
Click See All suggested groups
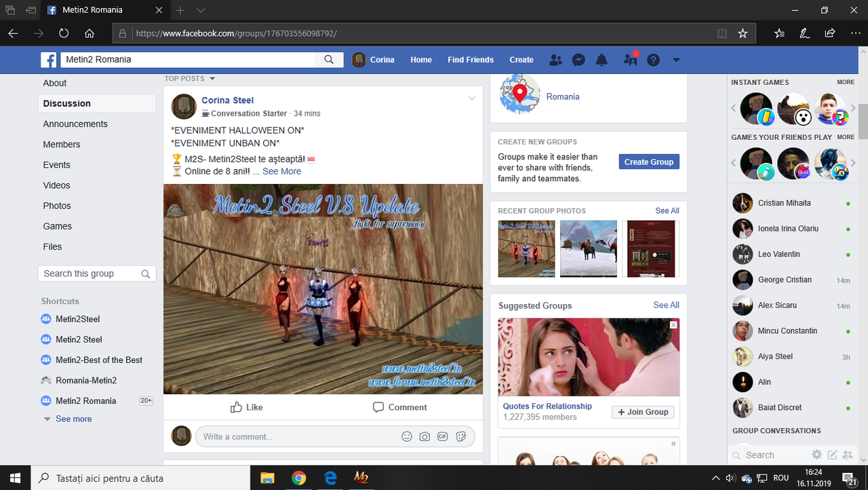pyautogui.click(x=666, y=305)
